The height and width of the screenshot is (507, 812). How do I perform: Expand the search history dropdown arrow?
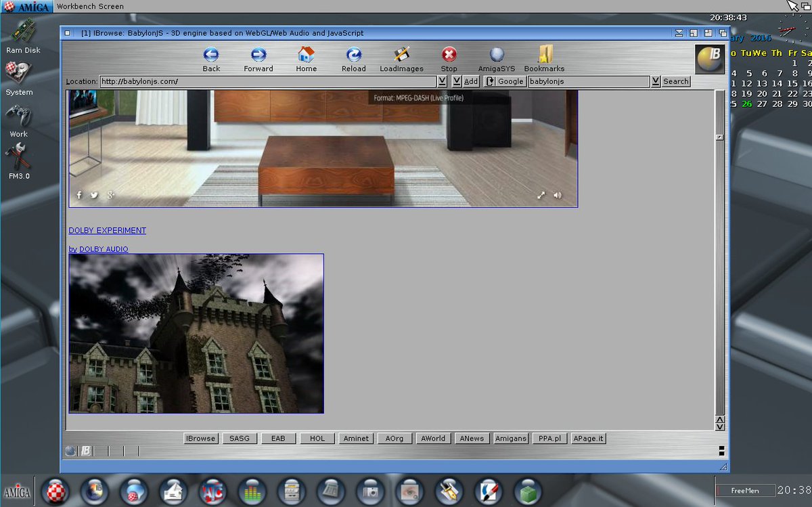655,81
